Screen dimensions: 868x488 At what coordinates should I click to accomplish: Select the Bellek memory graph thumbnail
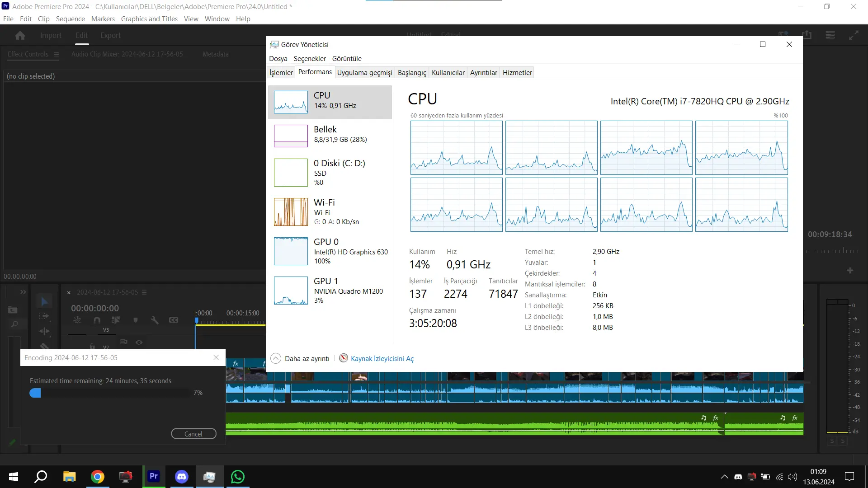coord(291,136)
